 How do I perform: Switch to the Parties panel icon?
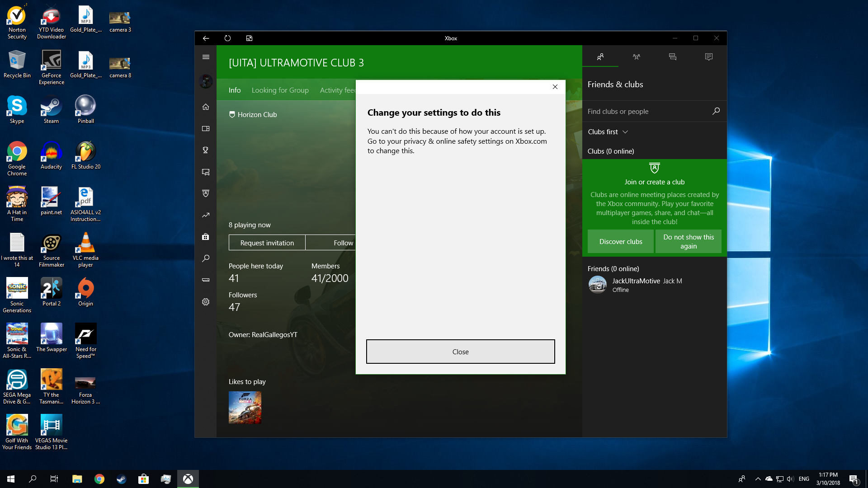click(637, 56)
